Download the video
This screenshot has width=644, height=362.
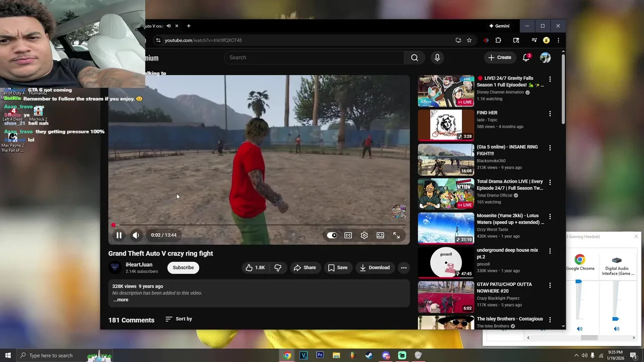click(375, 267)
